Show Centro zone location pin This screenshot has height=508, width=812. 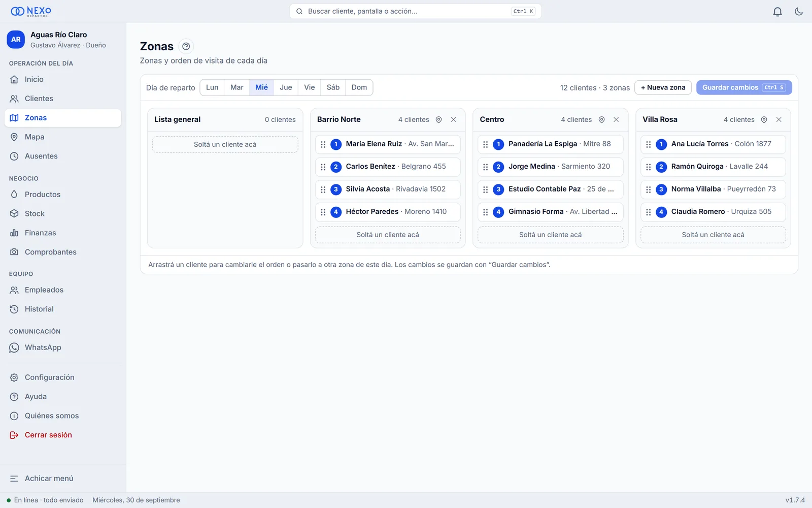pyautogui.click(x=601, y=119)
